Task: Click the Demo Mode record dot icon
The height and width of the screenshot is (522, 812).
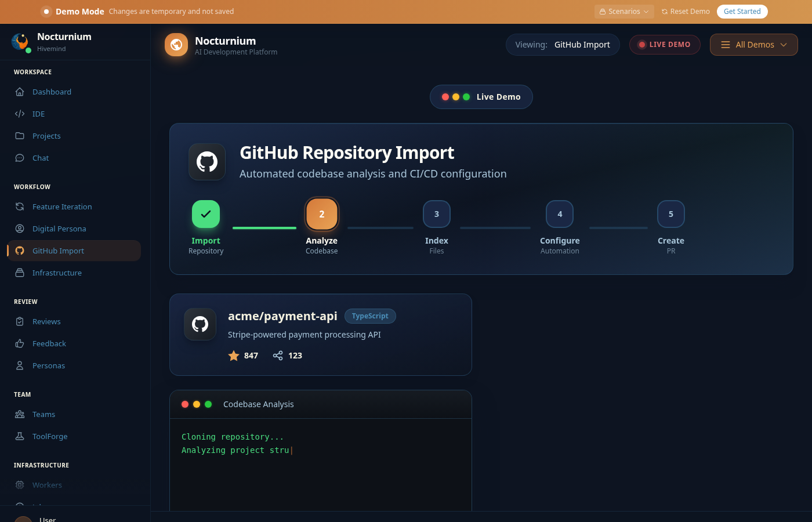Action: (46, 12)
